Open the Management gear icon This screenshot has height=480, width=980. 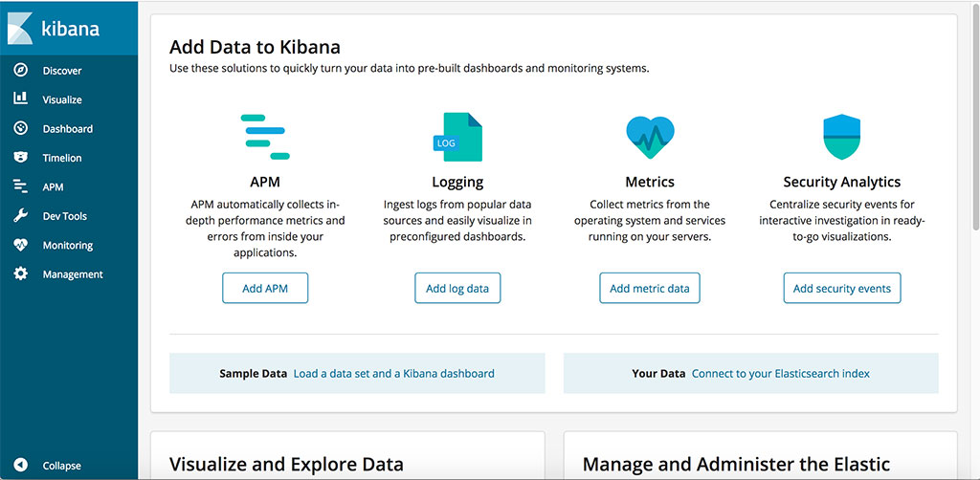click(21, 274)
